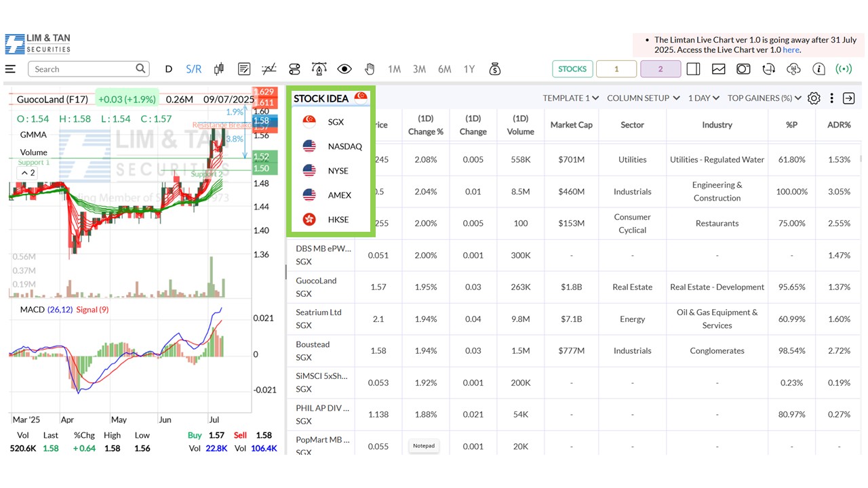Set the chart range to 3M
The height and width of the screenshot is (488, 868).
pyautogui.click(x=419, y=69)
